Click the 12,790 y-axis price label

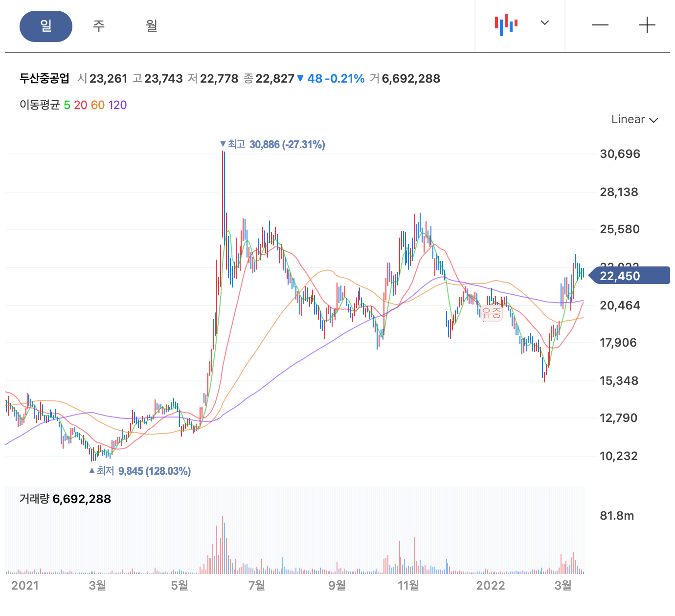point(618,418)
